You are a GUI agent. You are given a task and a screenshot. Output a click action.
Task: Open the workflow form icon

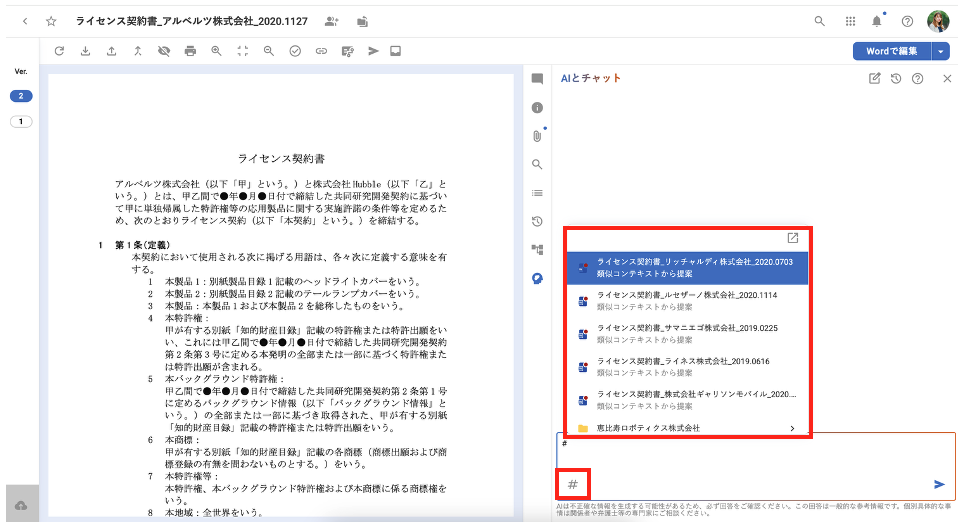point(348,51)
